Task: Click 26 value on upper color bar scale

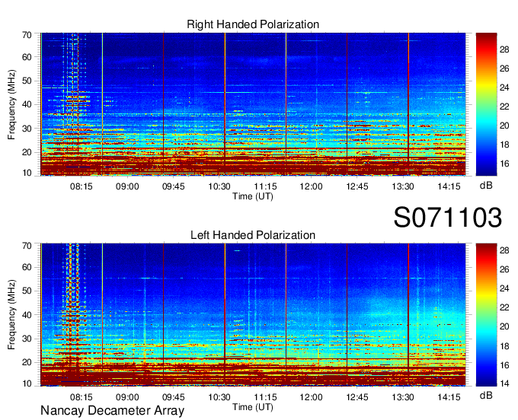Action: (504, 68)
